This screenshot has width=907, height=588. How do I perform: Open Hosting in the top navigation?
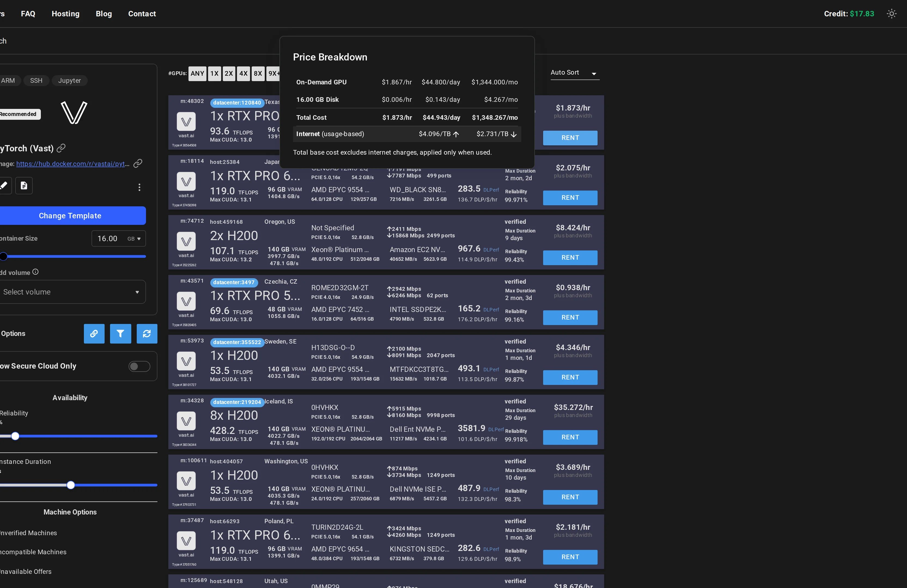66,14
